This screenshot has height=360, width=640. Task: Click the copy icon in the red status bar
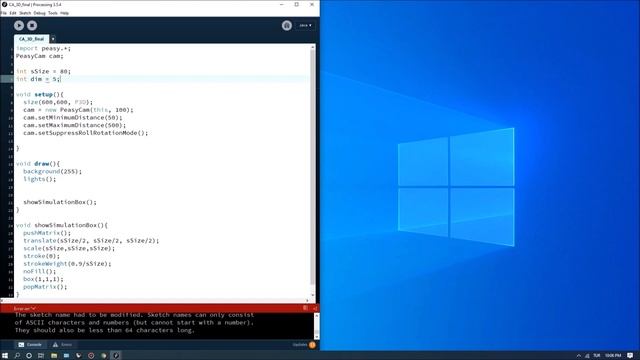click(305, 308)
